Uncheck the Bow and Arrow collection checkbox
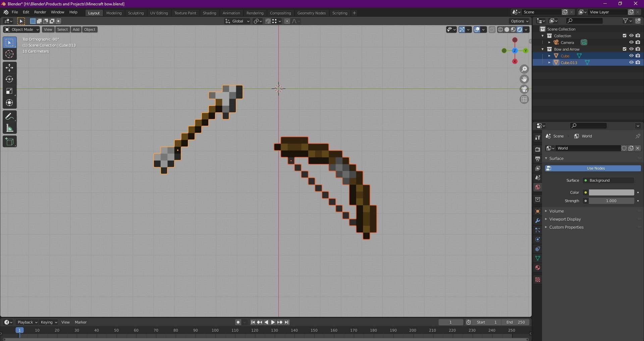Viewport: 644px width, 341px height. click(x=624, y=49)
